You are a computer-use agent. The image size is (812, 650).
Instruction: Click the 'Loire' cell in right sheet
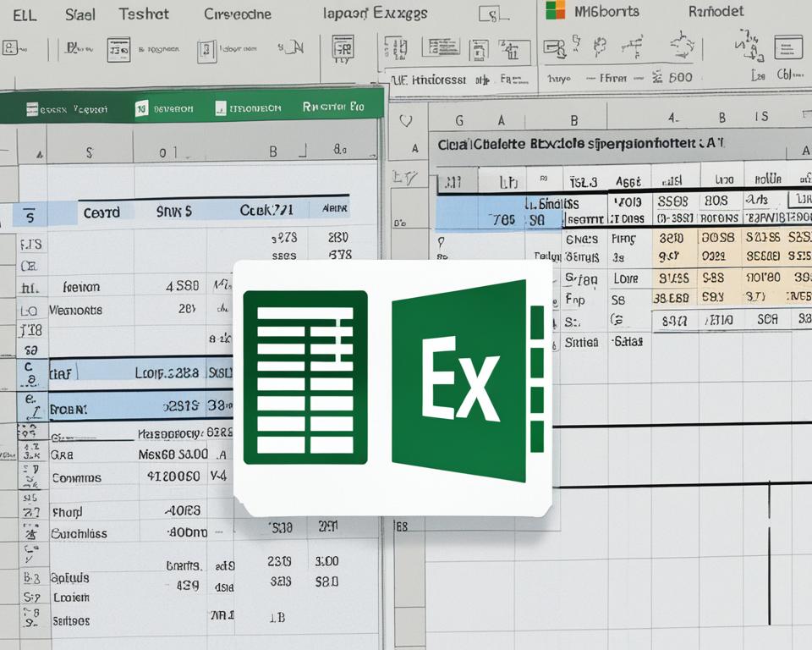pos(626,278)
